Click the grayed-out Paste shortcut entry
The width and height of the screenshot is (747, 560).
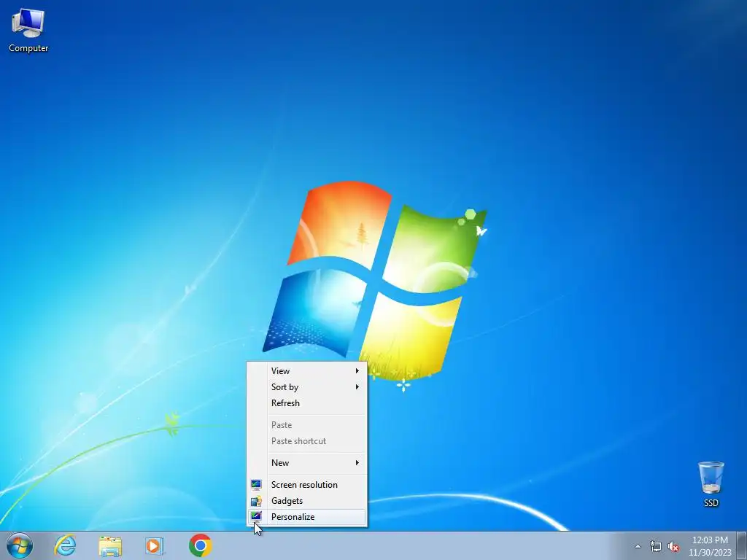[307, 441]
